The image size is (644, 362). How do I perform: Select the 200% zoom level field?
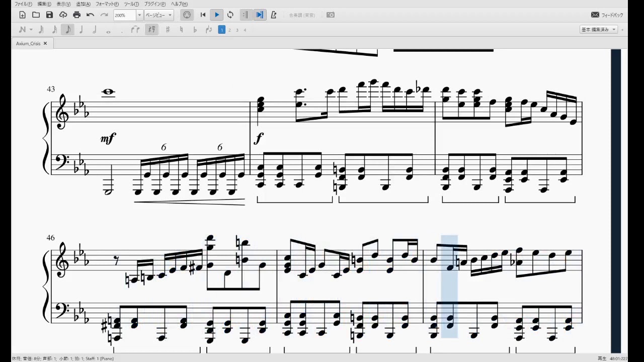(x=125, y=15)
